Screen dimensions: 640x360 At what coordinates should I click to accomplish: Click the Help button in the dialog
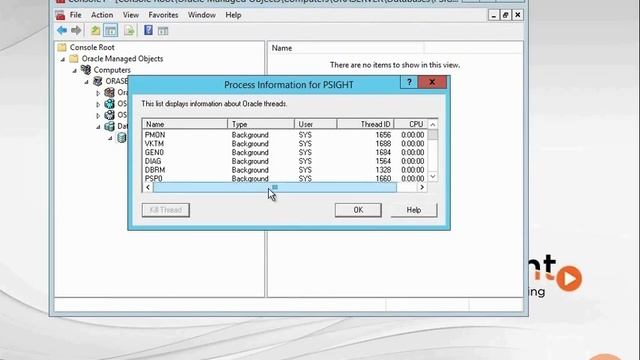(414, 210)
